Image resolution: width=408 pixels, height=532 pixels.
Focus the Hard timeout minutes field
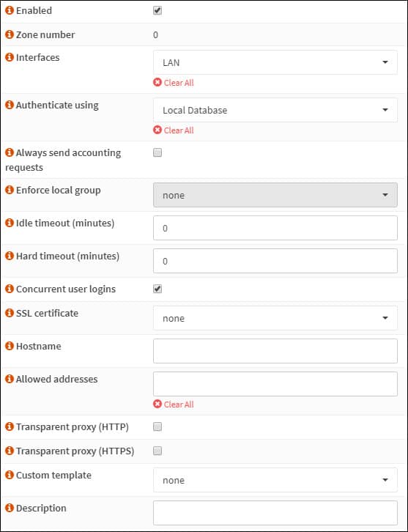tap(275, 261)
